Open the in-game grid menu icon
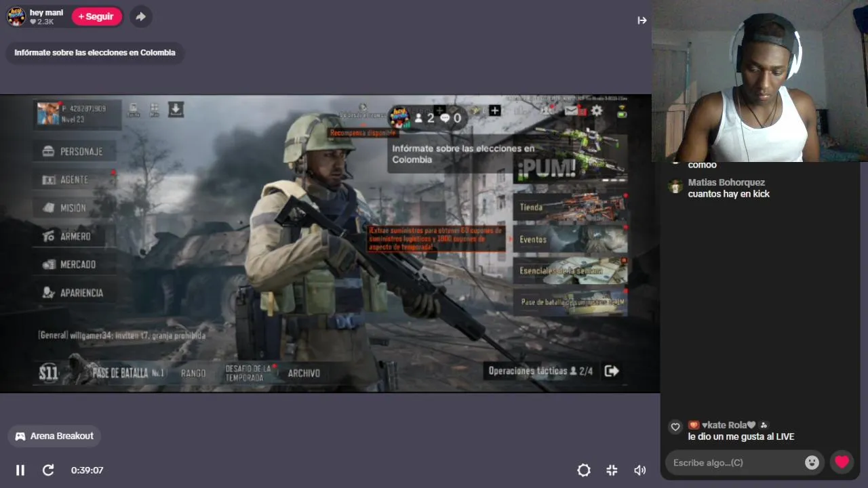This screenshot has width=868, height=488. (x=155, y=110)
